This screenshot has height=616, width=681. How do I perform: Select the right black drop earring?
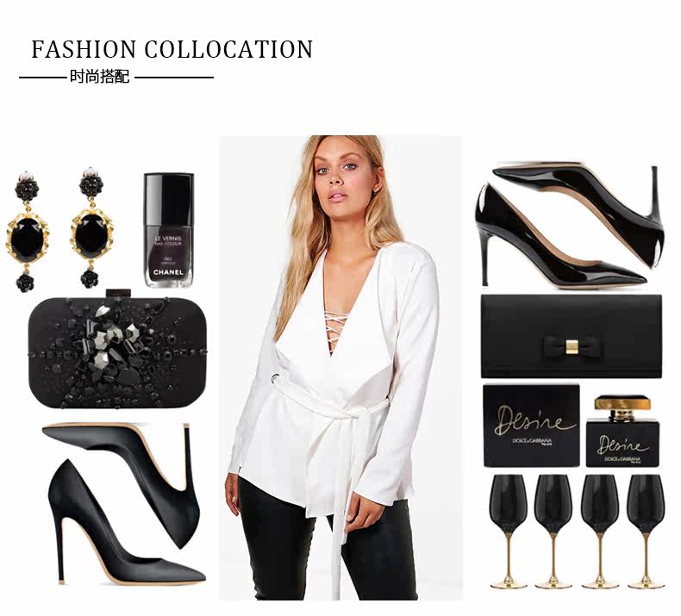[92, 228]
